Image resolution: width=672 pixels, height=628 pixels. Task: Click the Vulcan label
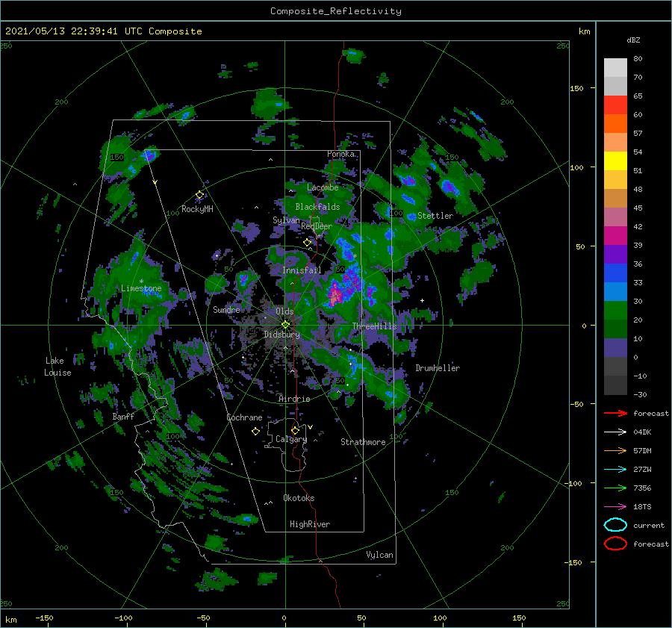(x=379, y=555)
